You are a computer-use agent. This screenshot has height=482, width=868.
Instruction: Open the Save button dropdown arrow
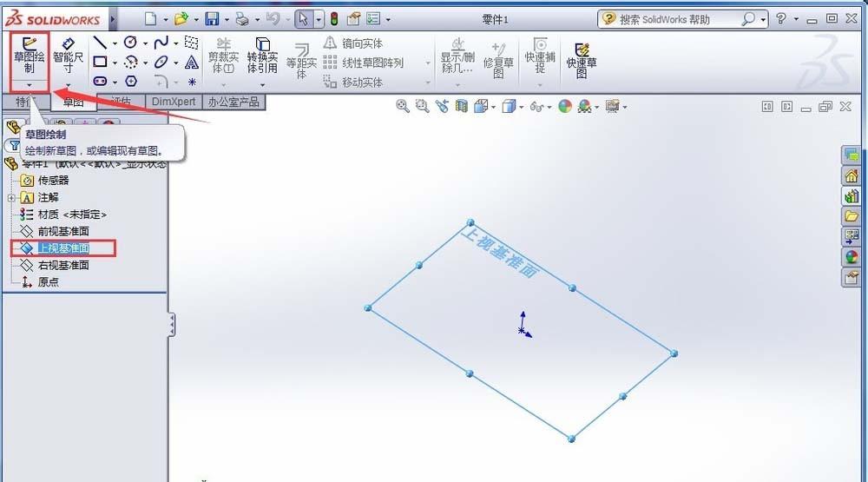(x=227, y=20)
